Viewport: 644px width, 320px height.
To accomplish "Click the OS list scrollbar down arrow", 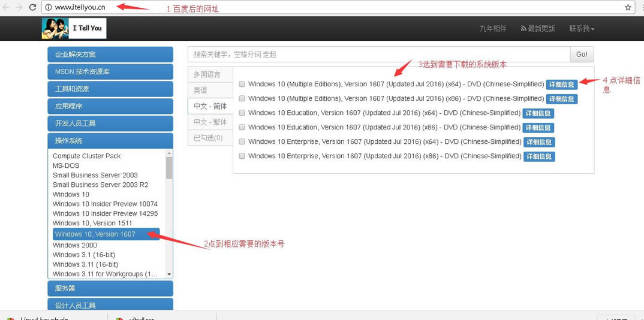I will (x=169, y=274).
